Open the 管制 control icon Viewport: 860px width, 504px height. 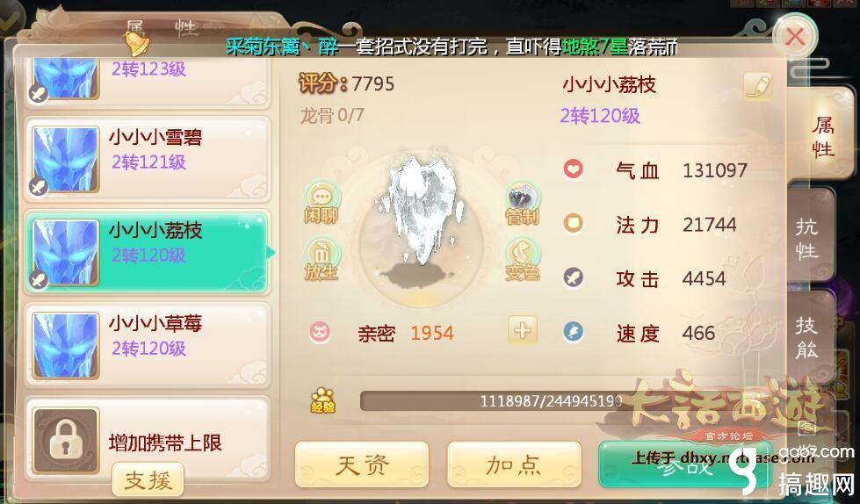(523, 203)
